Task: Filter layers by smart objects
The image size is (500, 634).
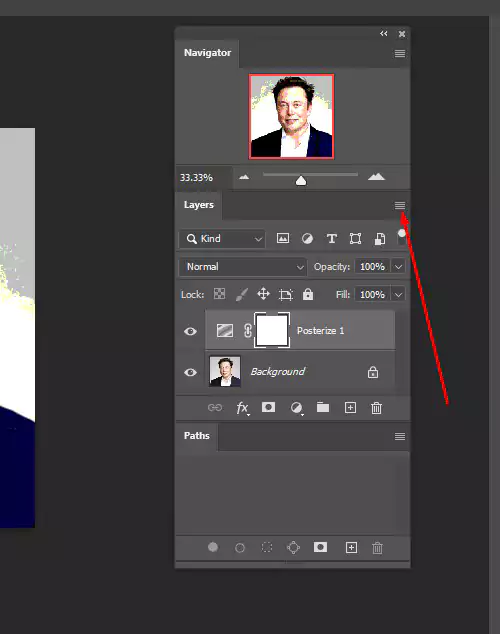Action: click(380, 239)
